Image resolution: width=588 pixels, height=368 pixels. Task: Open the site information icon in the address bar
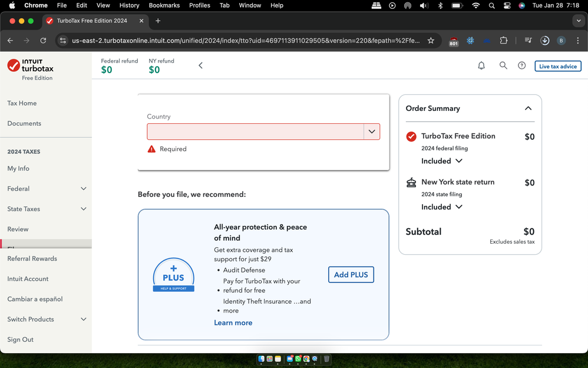63,41
